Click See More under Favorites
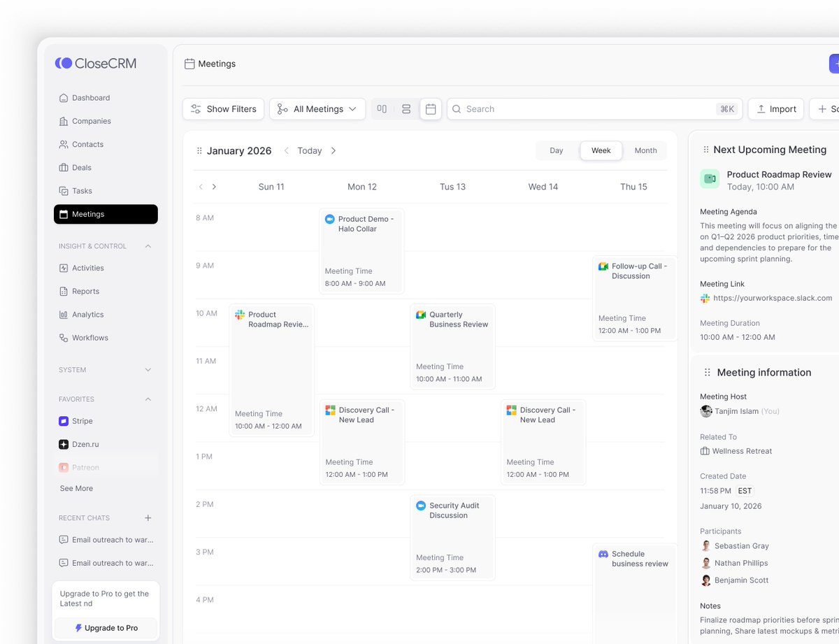 tap(76, 489)
